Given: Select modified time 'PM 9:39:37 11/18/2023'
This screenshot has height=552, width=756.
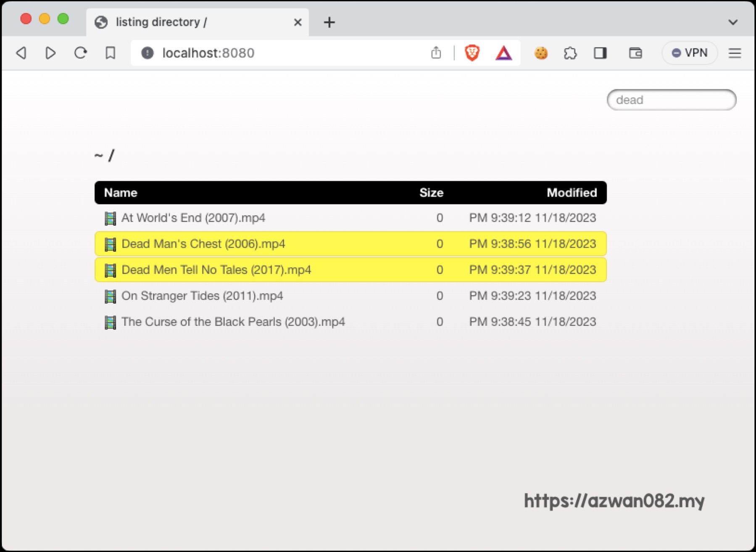Looking at the screenshot, I should (532, 270).
